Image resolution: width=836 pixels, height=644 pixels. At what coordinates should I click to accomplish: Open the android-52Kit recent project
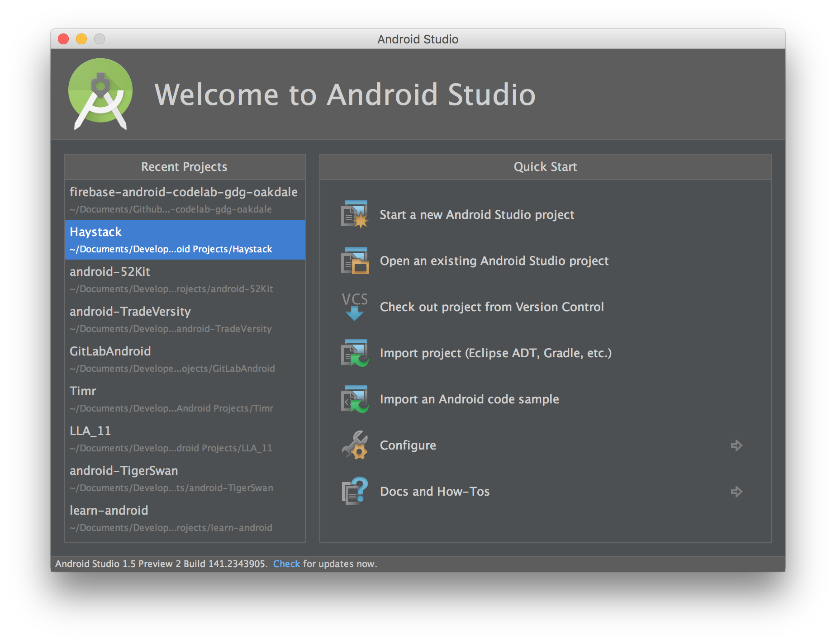(185, 279)
